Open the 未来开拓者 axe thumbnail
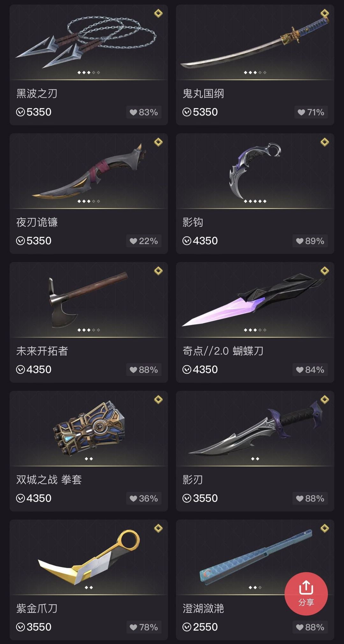 click(x=89, y=300)
